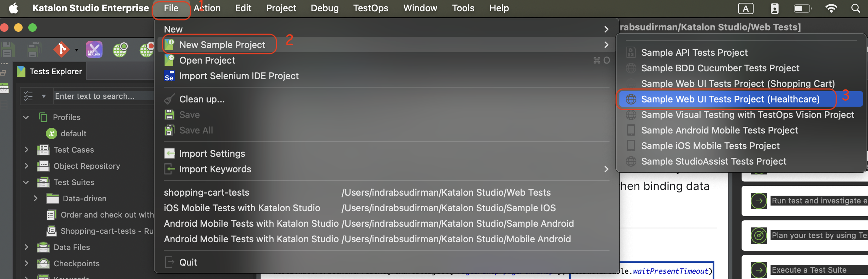Open recent iOS Mobile Tests project
The image size is (868, 279).
[387, 208]
